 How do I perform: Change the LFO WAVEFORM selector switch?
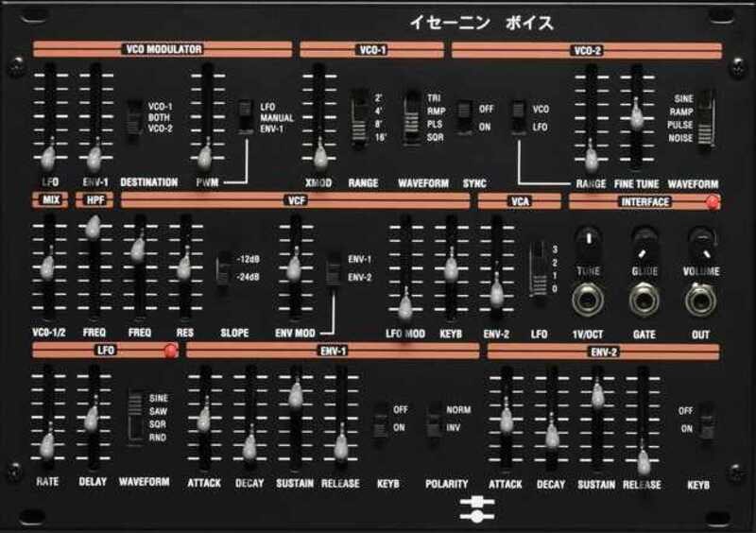click(137, 416)
